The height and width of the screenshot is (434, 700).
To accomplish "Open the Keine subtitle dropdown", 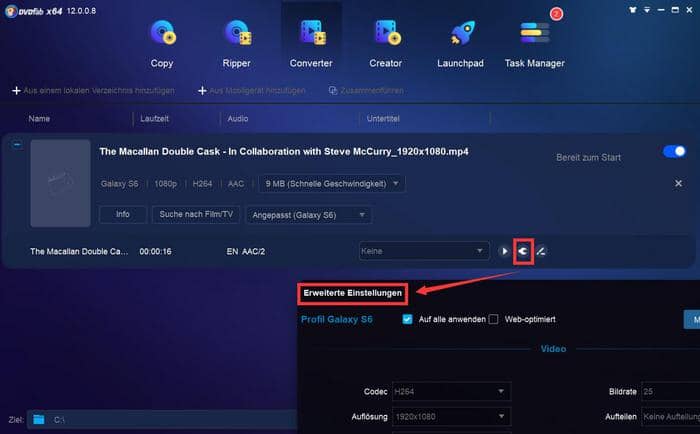I will pyautogui.click(x=424, y=251).
